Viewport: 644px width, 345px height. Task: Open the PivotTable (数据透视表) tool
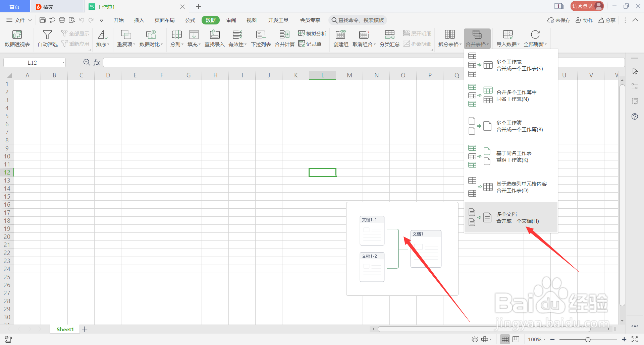pyautogui.click(x=17, y=38)
